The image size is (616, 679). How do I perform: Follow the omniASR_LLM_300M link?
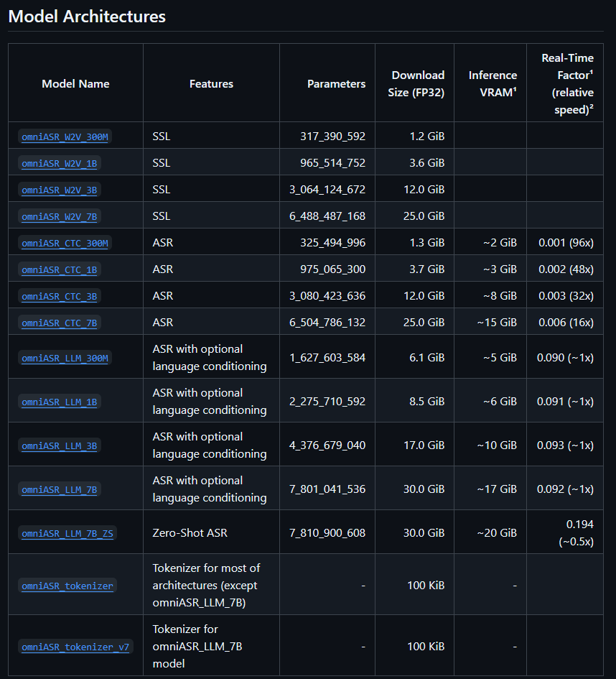pos(65,358)
